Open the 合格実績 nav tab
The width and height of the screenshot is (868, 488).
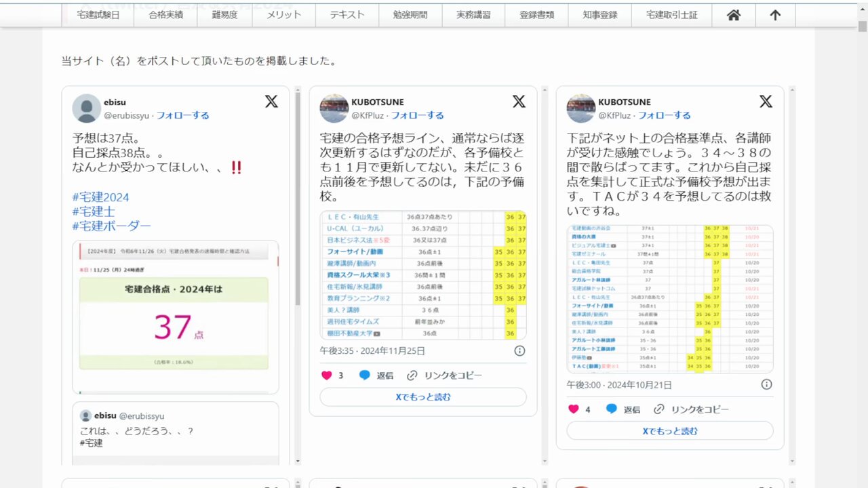click(166, 15)
